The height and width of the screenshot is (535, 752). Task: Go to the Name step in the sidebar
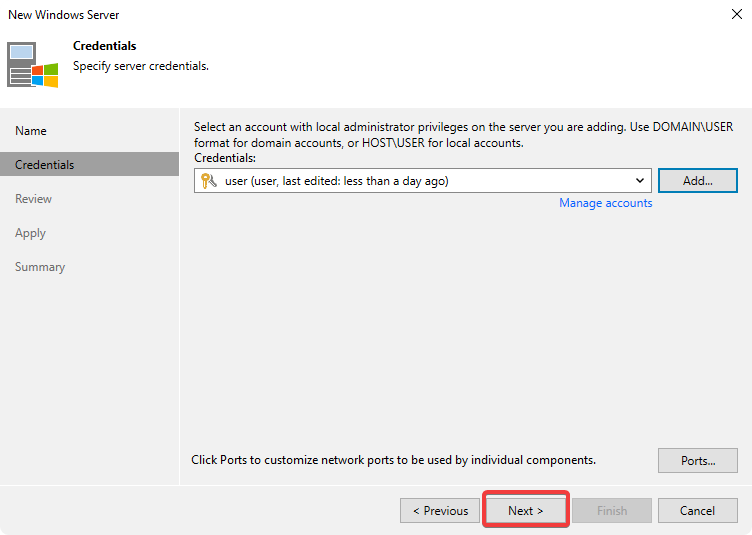click(x=31, y=131)
